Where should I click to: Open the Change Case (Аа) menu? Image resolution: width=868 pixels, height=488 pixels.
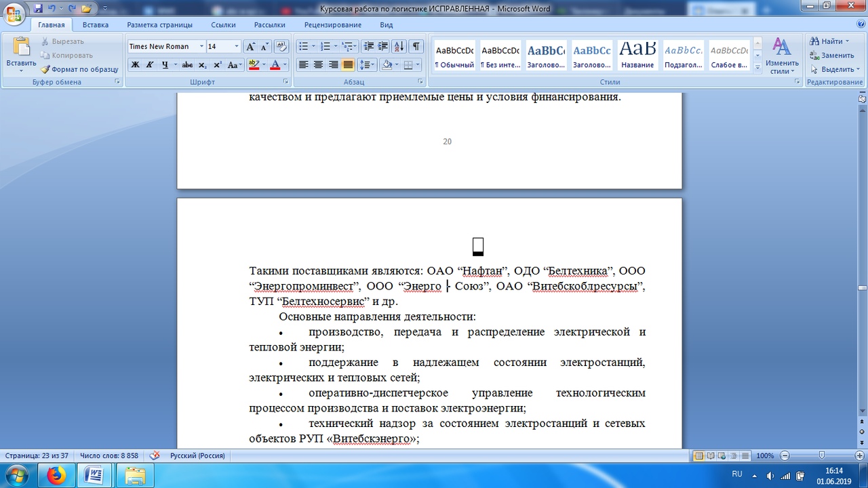(235, 65)
